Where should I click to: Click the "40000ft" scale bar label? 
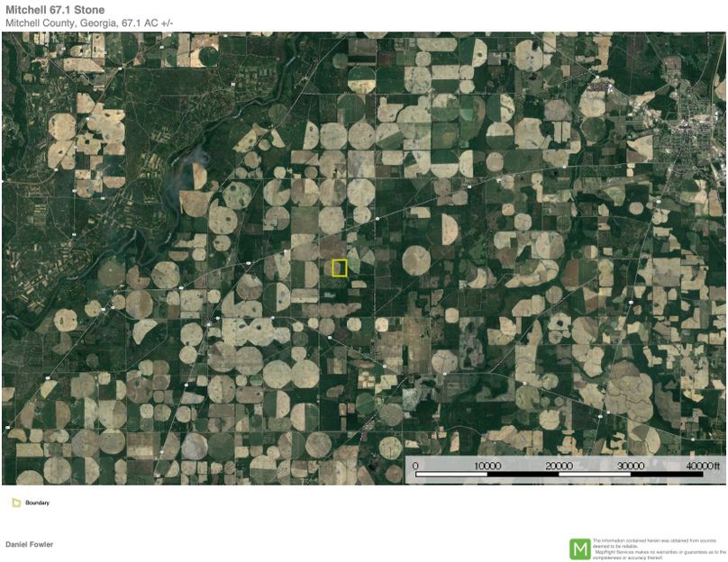tap(701, 465)
